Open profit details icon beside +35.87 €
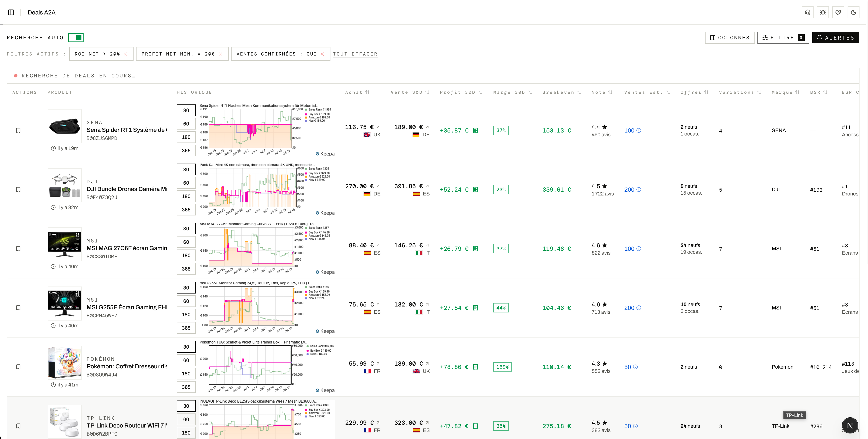 (x=475, y=130)
